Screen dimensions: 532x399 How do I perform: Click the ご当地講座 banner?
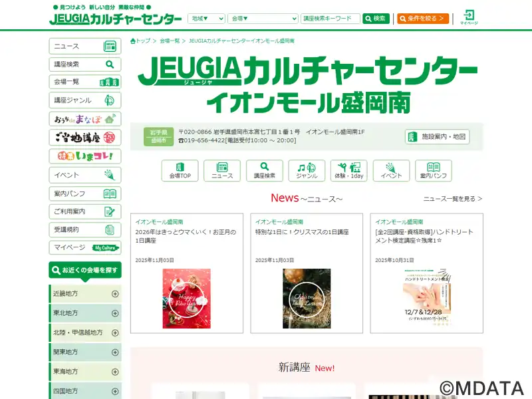85,138
